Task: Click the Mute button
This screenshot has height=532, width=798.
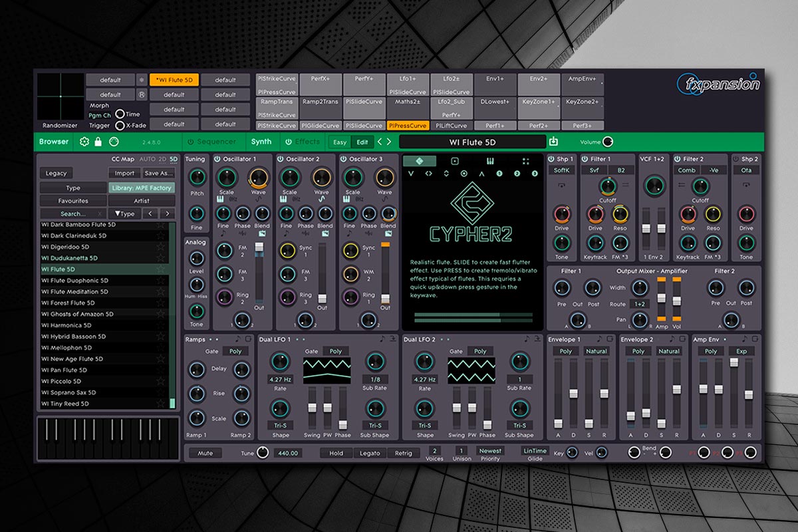Action: point(205,453)
